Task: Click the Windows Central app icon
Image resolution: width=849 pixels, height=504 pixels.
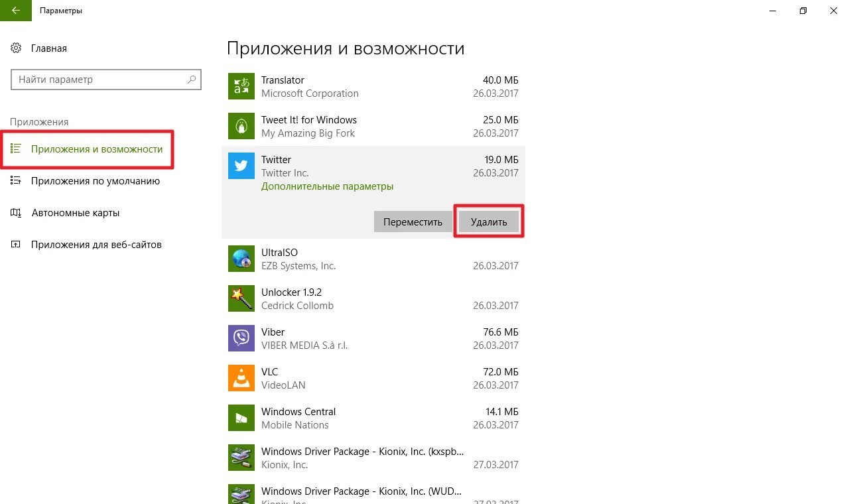Action: point(241,418)
